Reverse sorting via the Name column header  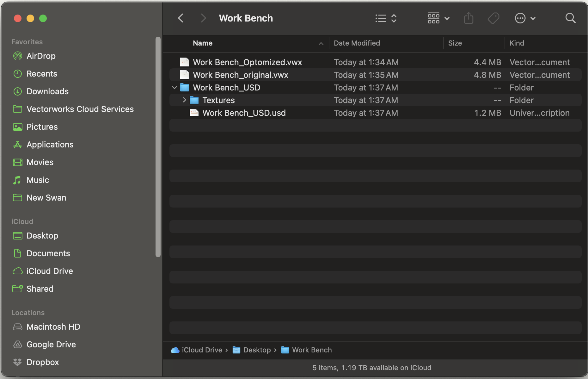(202, 43)
